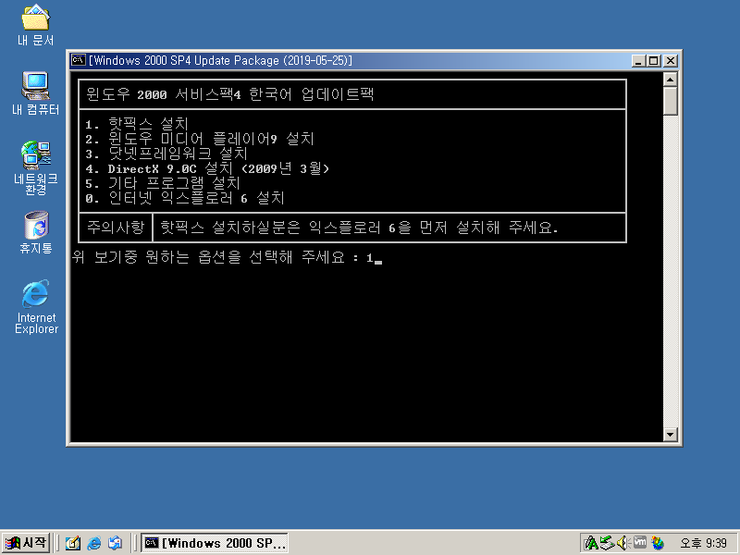Launch Internet Explorer from quick launch
Screen dimensions: 740x555
coord(94,543)
